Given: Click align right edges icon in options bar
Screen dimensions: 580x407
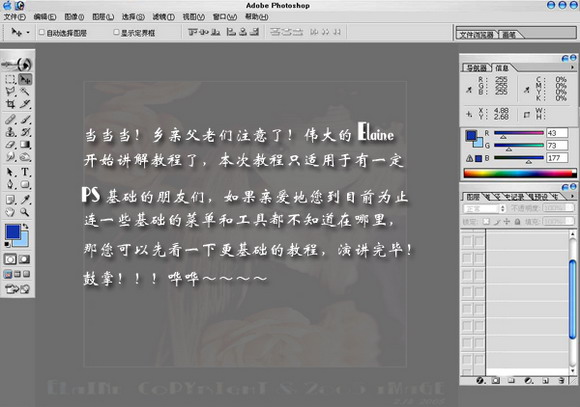Looking at the screenshot, I should click(x=254, y=33).
